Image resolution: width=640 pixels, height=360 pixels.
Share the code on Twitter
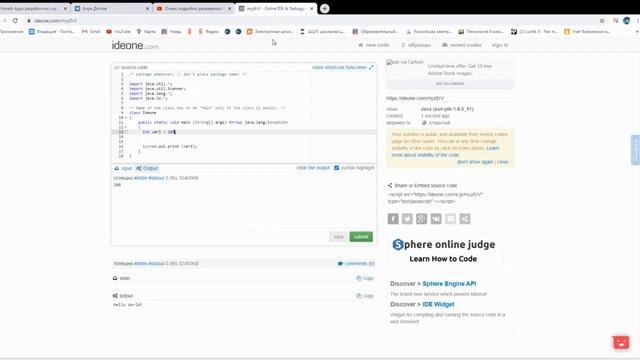407,219
